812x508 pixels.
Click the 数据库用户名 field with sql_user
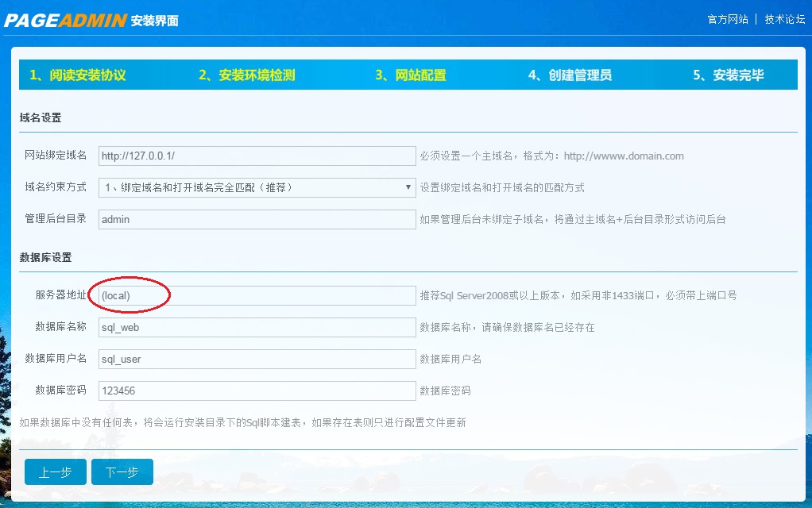(257, 359)
